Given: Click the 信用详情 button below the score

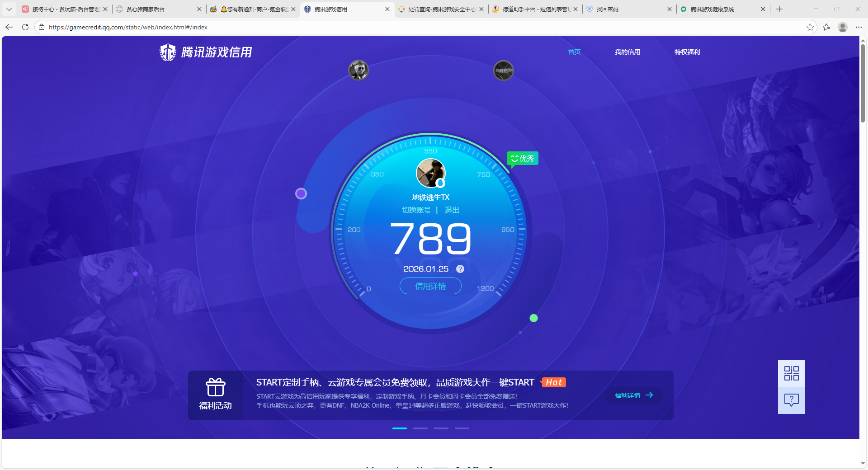Looking at the screenshot, I should tap(430, 286).
